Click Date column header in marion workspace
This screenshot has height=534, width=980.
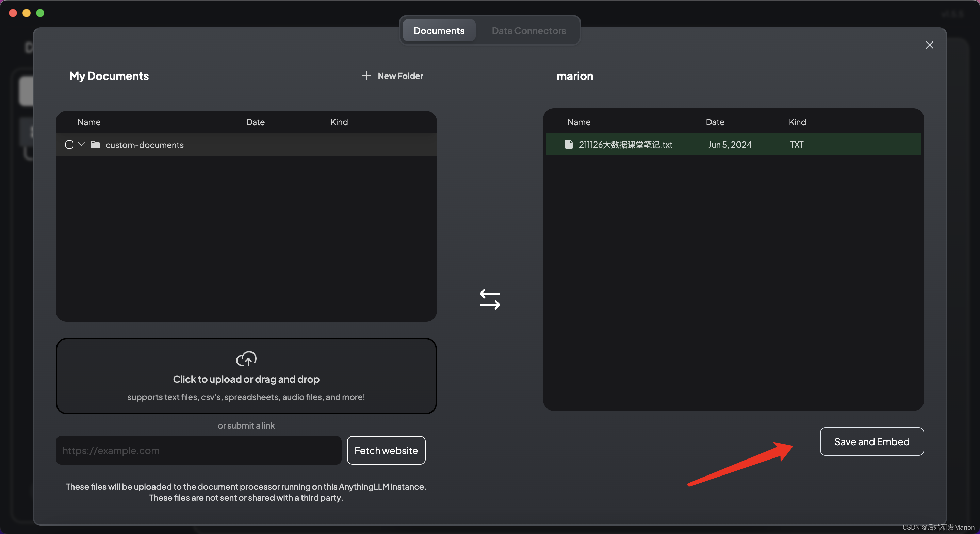tap(715, 122)
